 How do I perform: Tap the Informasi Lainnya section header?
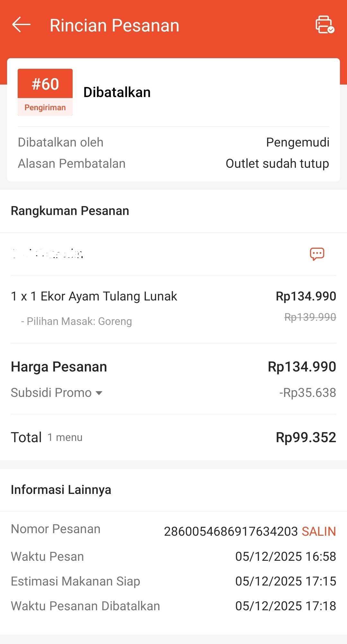tap(61, 490)
